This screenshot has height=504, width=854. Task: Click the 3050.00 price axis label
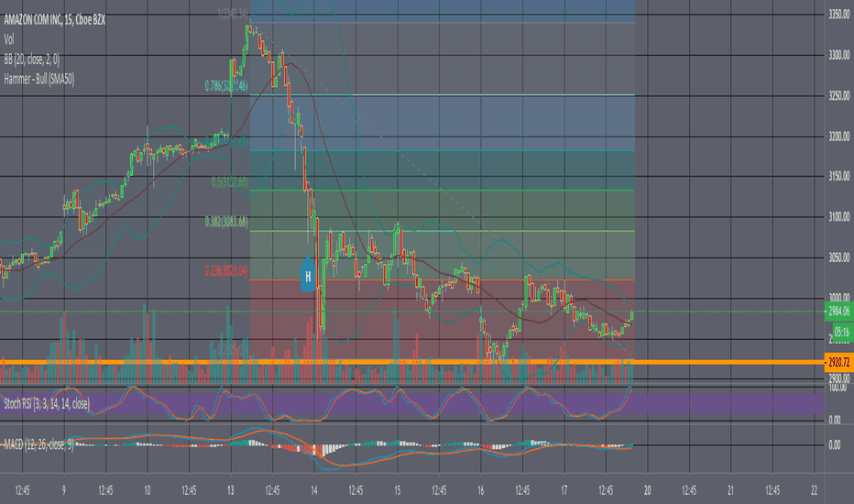[x=839, y=257]
